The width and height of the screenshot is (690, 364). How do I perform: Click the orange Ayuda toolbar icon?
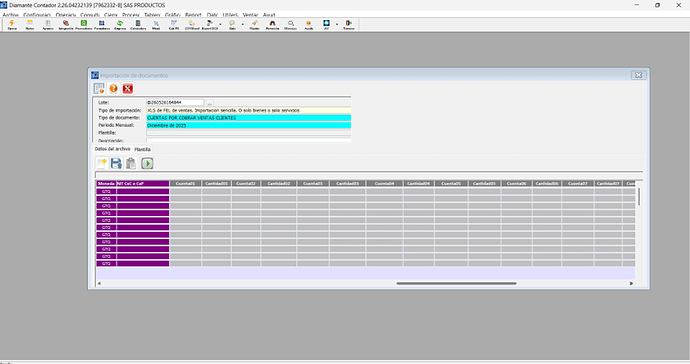click(308, 25)
